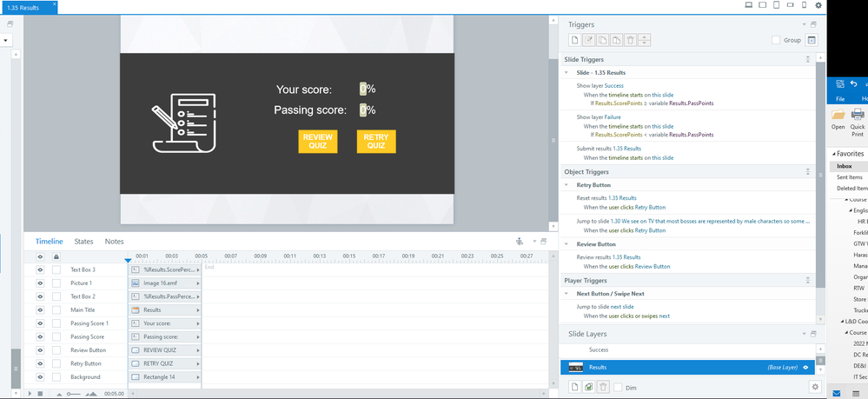Open preview settings gear at top
The image size is (868, 399).
click(818, 5)
